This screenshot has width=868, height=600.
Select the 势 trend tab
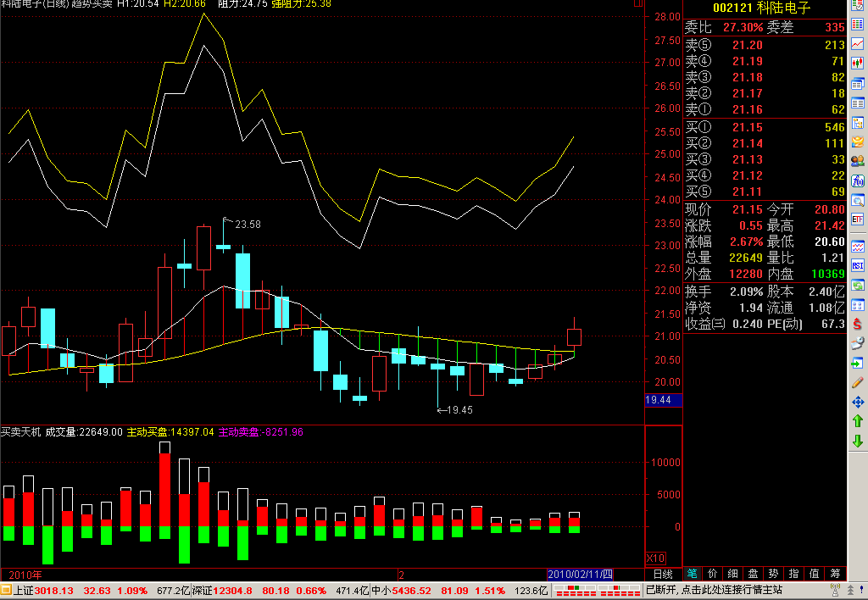(773, 574)
